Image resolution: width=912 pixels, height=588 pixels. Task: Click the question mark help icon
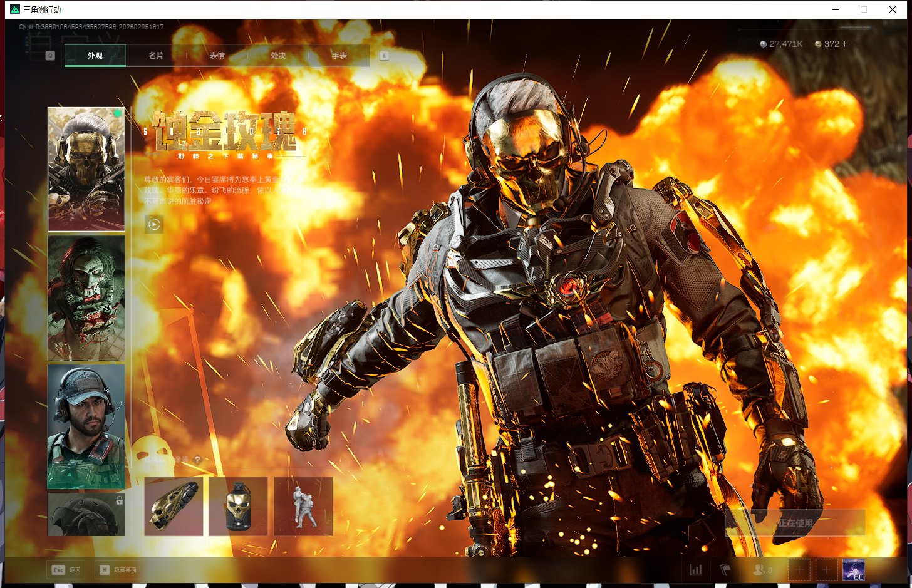(x=198, y=460)
